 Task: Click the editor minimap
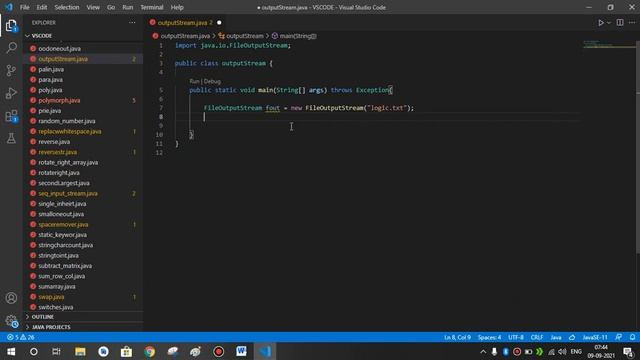coord(608,44)
